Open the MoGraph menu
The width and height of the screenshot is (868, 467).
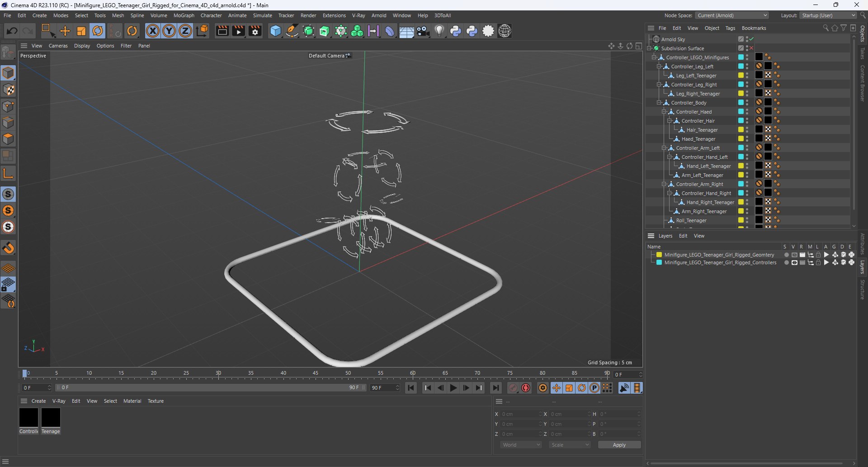184,15
